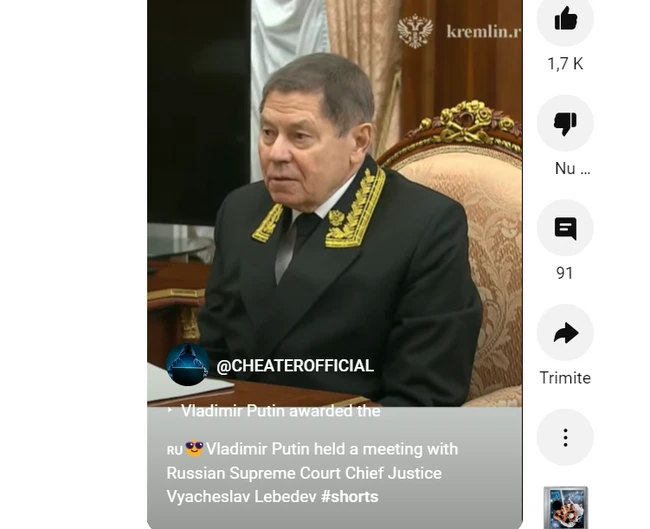Like the short with the thumbs-up icon
Viewport: 650px width, 529px height.
[x=565, y=19]
